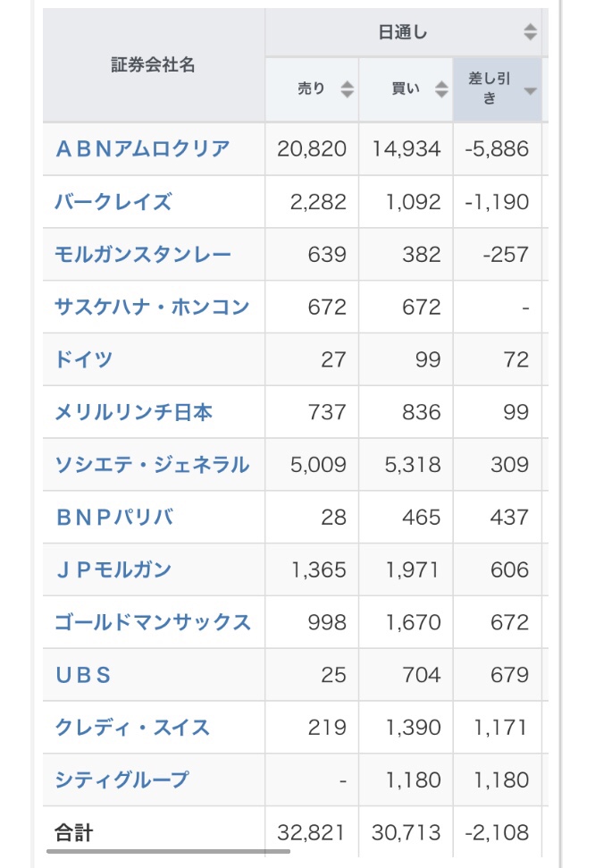The width and height of the screenshot is (595, 868).
Task: Open シティグループ company link
Action: click(122, 780)
